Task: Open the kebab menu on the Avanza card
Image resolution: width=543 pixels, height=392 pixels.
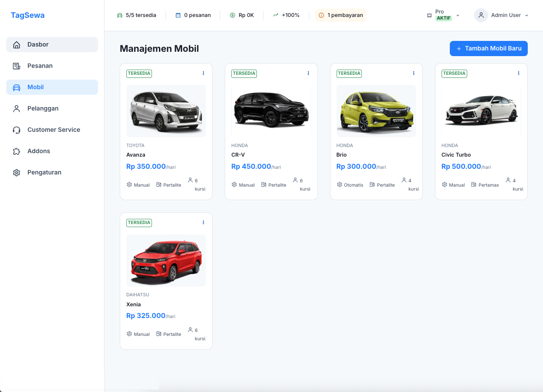Action: (203, 73)
